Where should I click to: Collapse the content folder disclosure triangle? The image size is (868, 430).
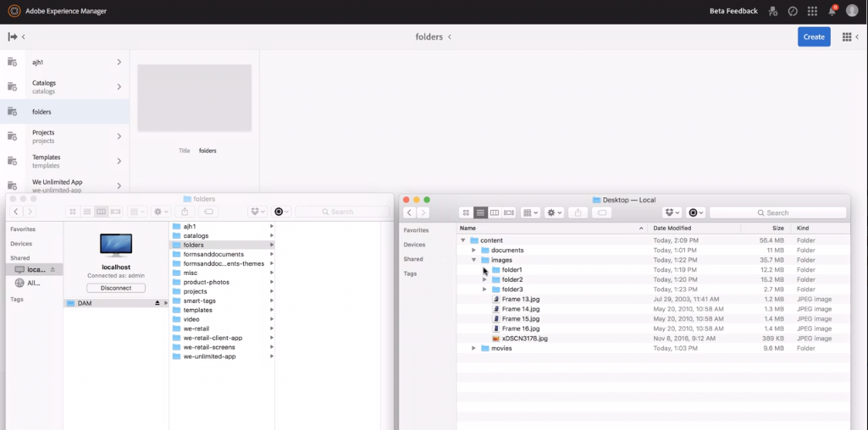coord(462,240)
